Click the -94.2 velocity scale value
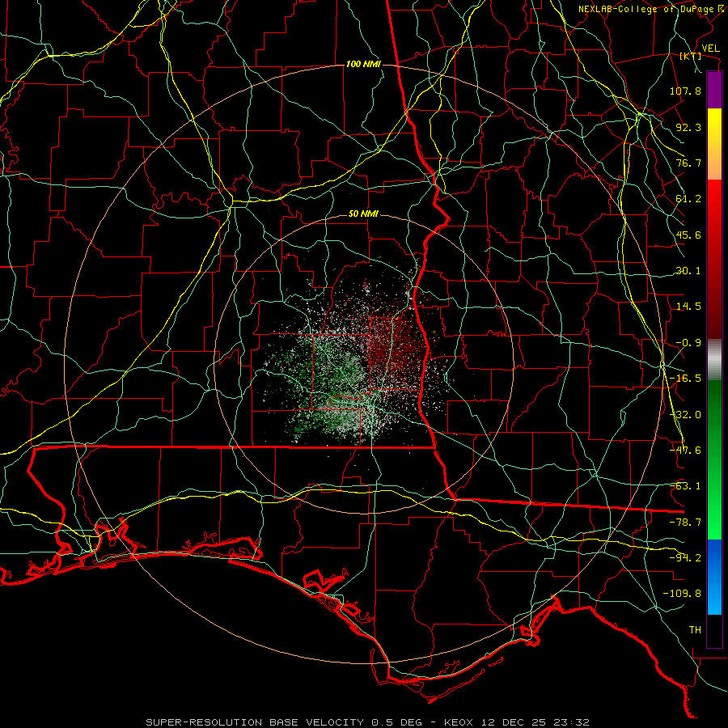 tap(685, 558)
